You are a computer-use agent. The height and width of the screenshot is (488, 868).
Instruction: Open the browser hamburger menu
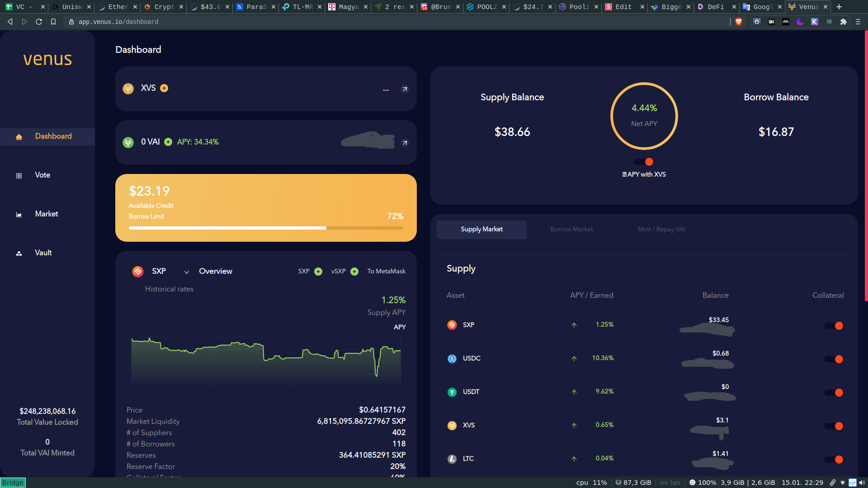pos(858,22)
